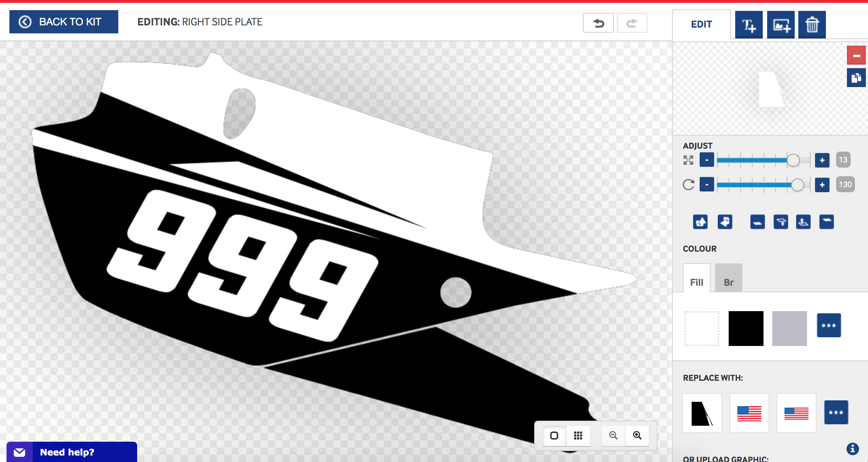Choose the black colour swatch

click(746, 328)
